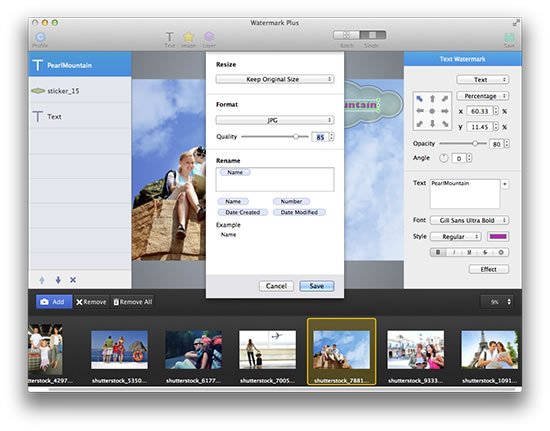Insert the Name rename token
This screenshot has height=431, width=550.
coord(233,201)
